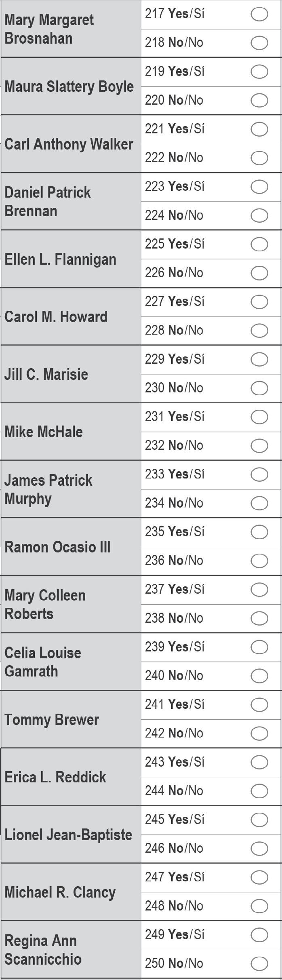This screenshot has width=282, height=980.
Task: Mark 241 Yes for Tommy Brewer
Action: click(259, 704)
